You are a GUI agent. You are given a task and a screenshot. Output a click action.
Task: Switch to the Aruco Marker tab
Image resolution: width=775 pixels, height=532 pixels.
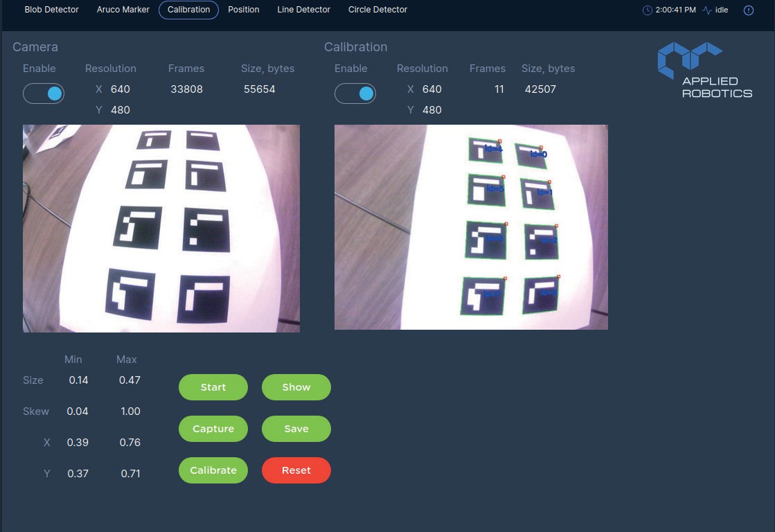[123, 10]
